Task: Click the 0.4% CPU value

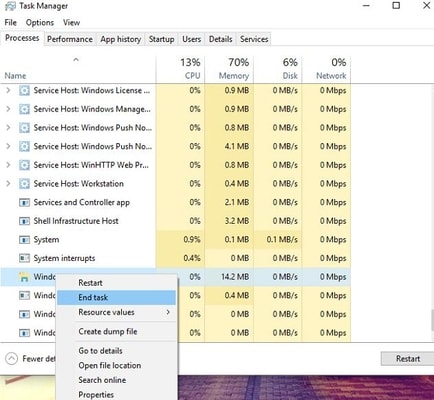Action: coord(192,258)
